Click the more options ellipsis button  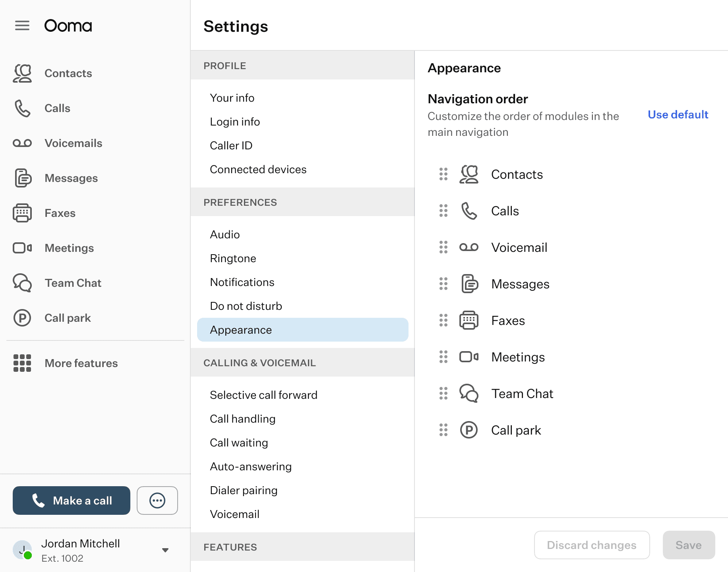tap(157, 500)
